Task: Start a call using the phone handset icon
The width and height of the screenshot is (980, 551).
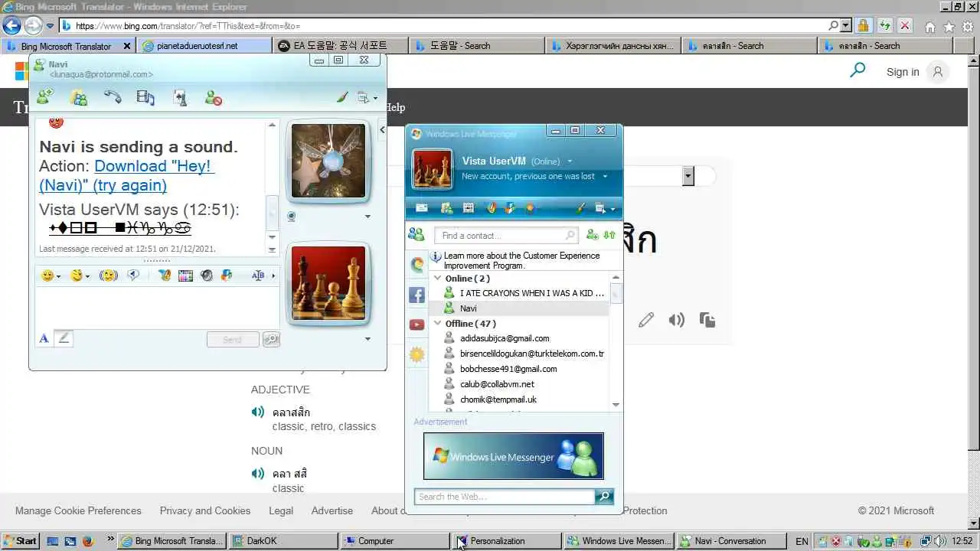Action: (x=113, y=97)
